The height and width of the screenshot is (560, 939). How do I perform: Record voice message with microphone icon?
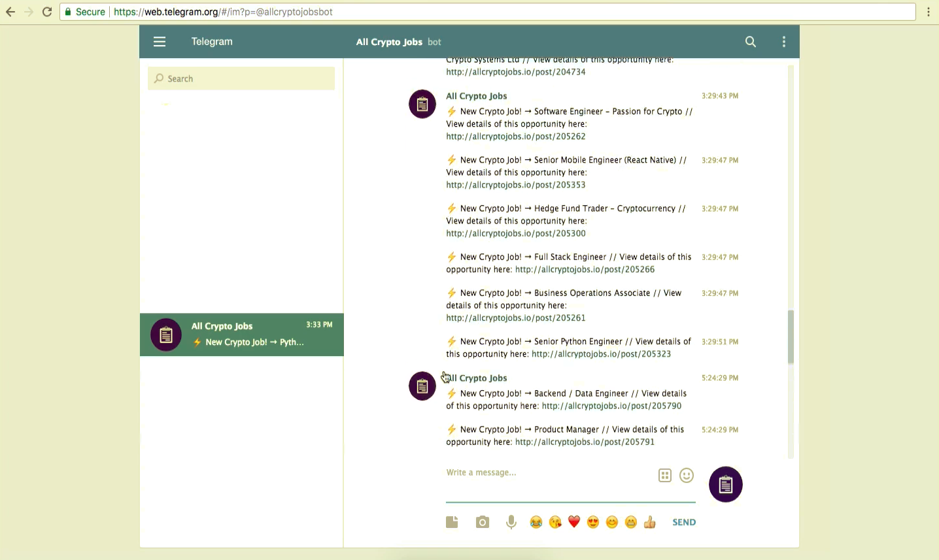pos(511,522)
